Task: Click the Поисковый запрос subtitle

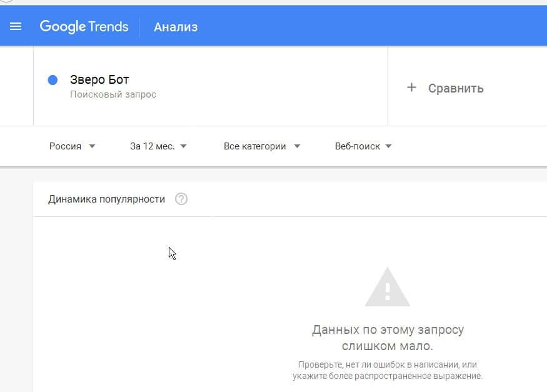Action: coord(113,94)
